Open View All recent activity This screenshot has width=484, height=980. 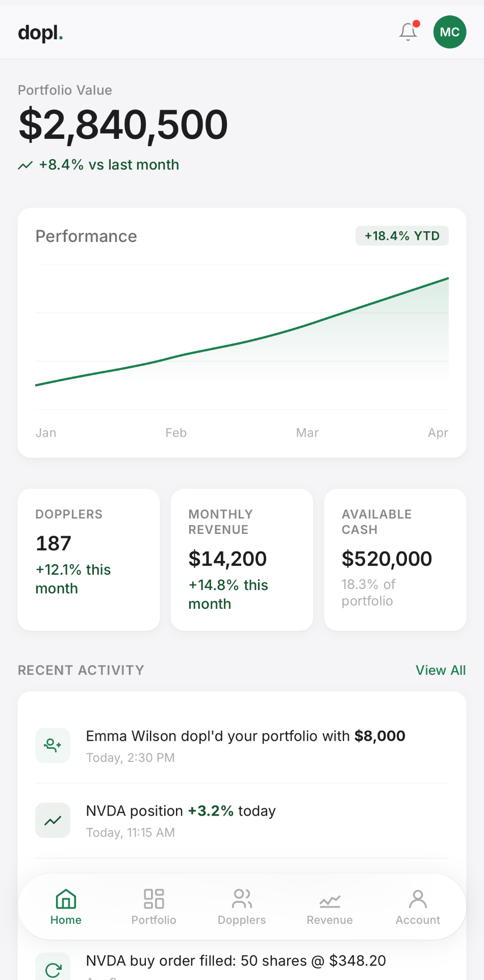point(441,670)
